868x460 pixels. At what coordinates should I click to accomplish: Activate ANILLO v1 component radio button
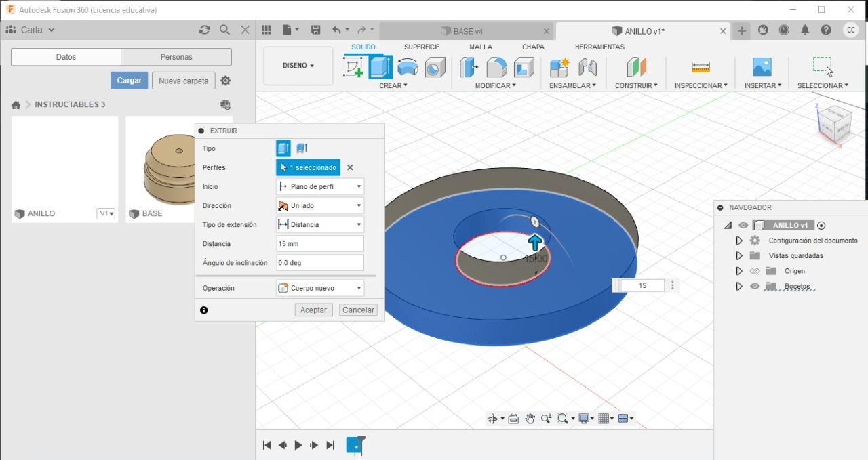821,226
